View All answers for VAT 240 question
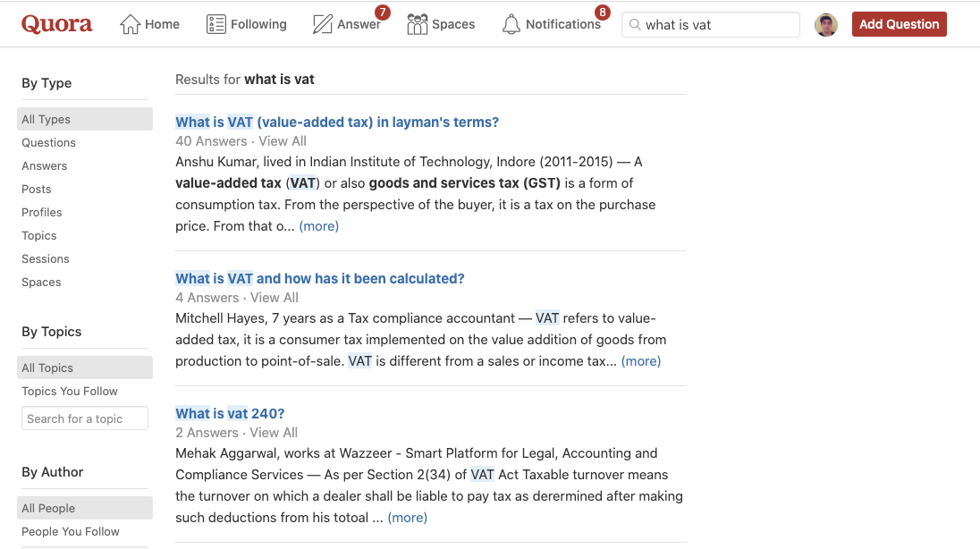The width and height of the screenshot is (980, 549). (274, 433)
